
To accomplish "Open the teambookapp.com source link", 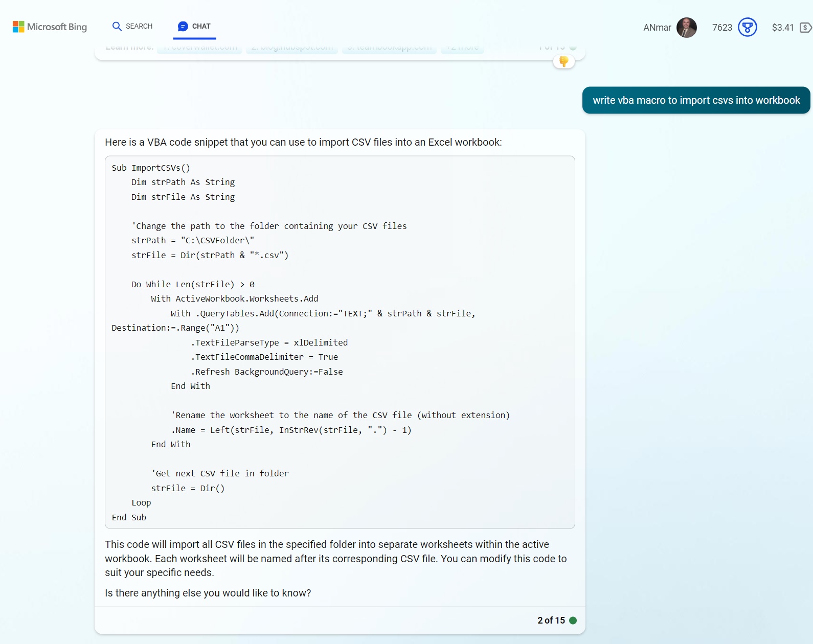I will pos(389,49).
